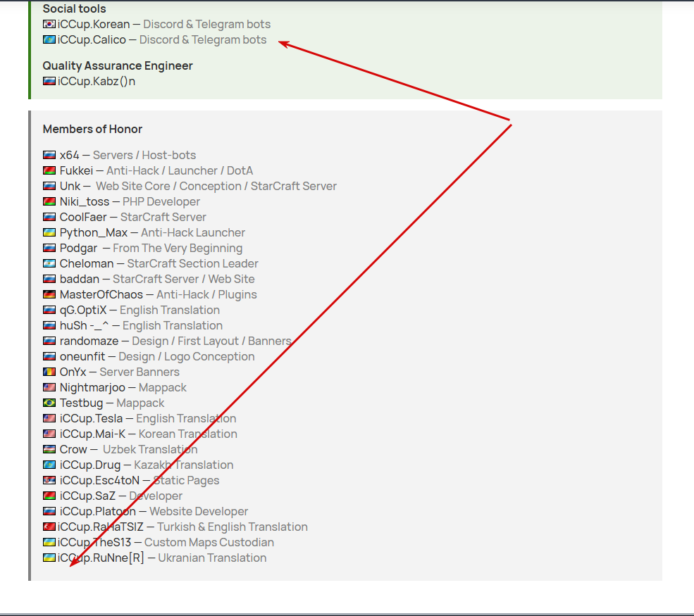Open the x64 member link
694x616 pixels.
coord(70,155)
